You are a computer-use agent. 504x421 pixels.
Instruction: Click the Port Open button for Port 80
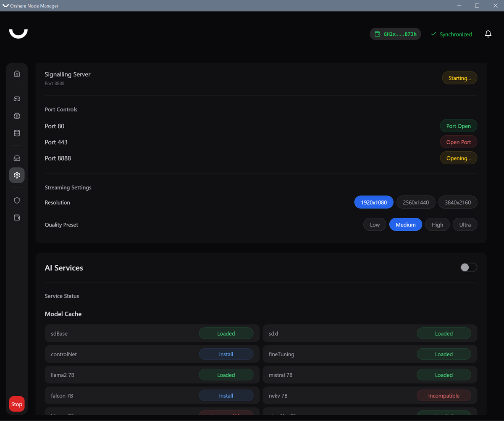pos(459,126)
